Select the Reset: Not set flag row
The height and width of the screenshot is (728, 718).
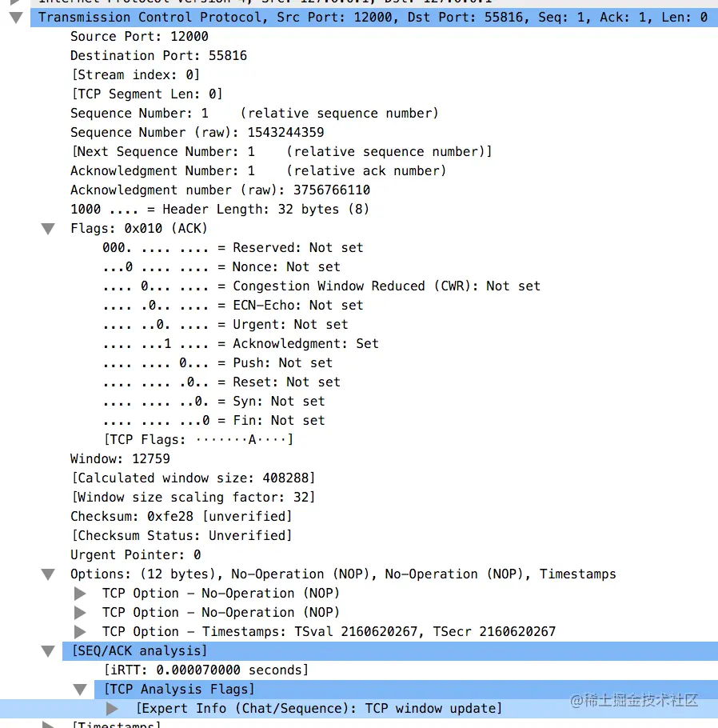pos(221,382)
